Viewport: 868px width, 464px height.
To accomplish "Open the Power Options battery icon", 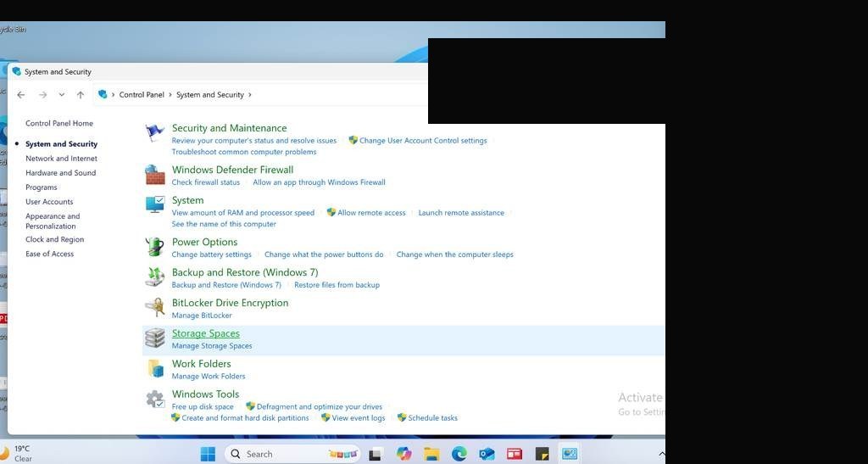I will point(154,246).
